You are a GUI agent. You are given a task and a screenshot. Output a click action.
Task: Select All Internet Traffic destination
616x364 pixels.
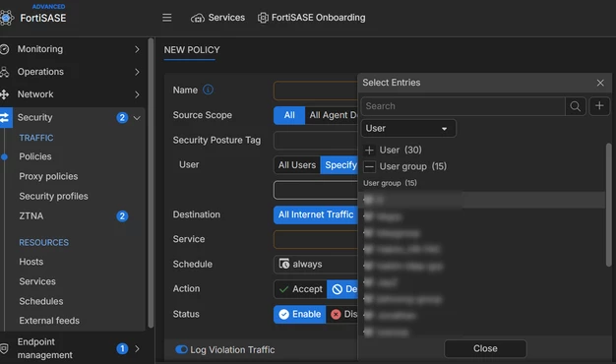click(x=316, y=214)
